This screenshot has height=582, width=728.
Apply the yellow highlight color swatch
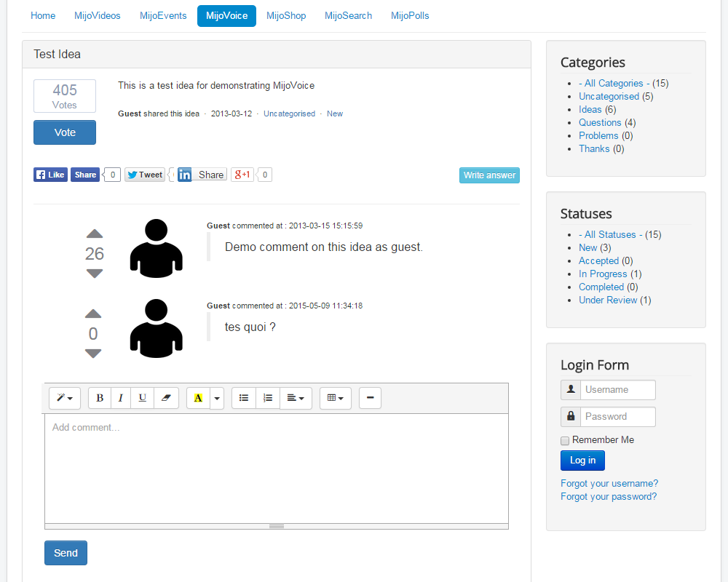pyautogui.click(x=198, y=398)
